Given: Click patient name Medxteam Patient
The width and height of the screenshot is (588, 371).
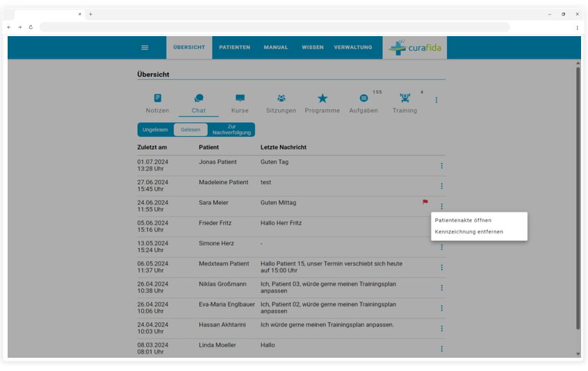Looking at the screenshot, I should (x=224, y=264).
